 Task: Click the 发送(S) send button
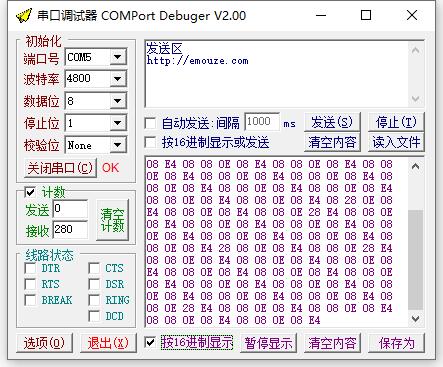(x=332, y=122)
